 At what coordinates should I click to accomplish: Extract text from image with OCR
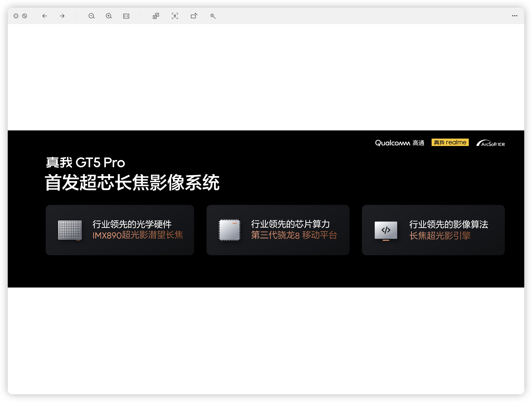point(175,16)
